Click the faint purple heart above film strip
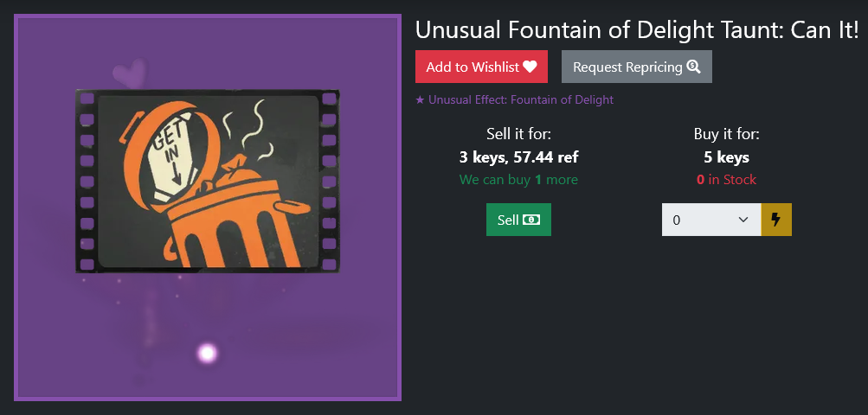Image resolution: width=868 pixels, height=415 pixels. click(130, 73)
